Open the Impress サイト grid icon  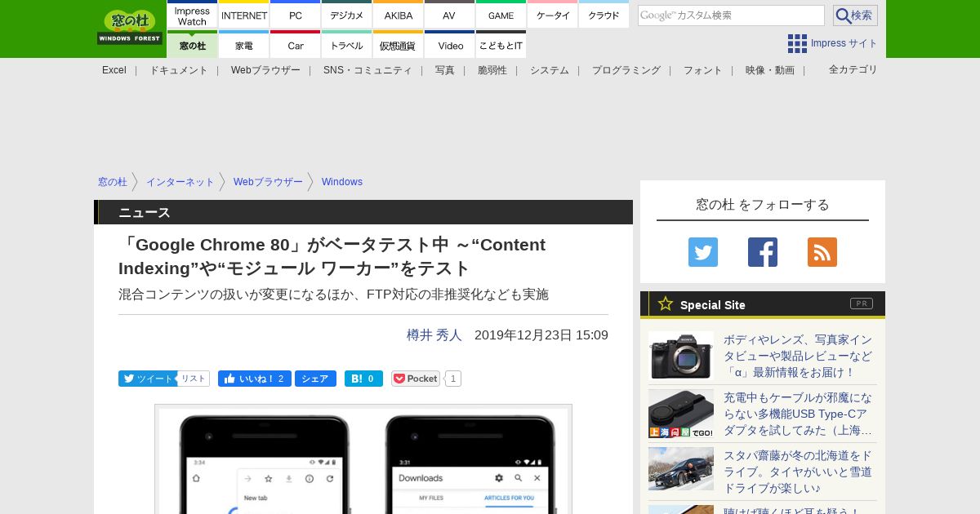click(x=797, y=43)
